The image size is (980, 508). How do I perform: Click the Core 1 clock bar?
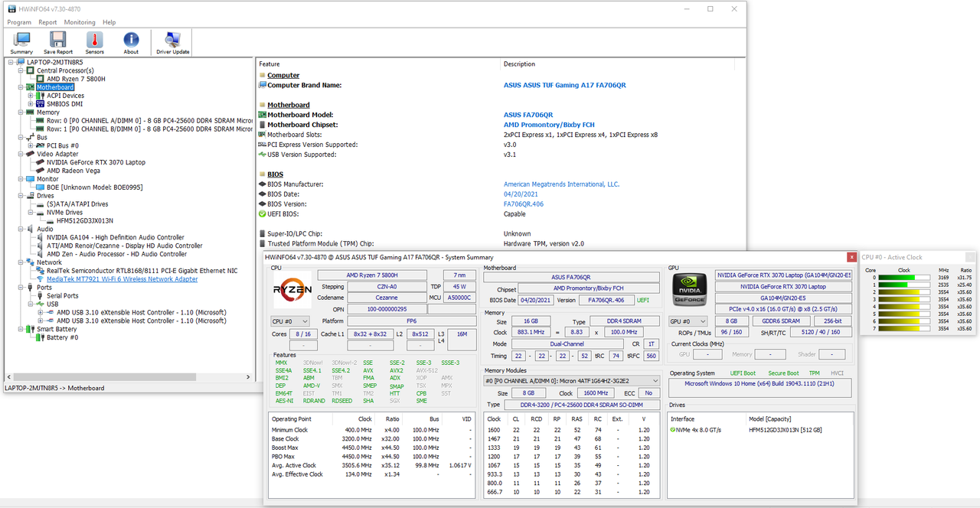pos(906,284)
